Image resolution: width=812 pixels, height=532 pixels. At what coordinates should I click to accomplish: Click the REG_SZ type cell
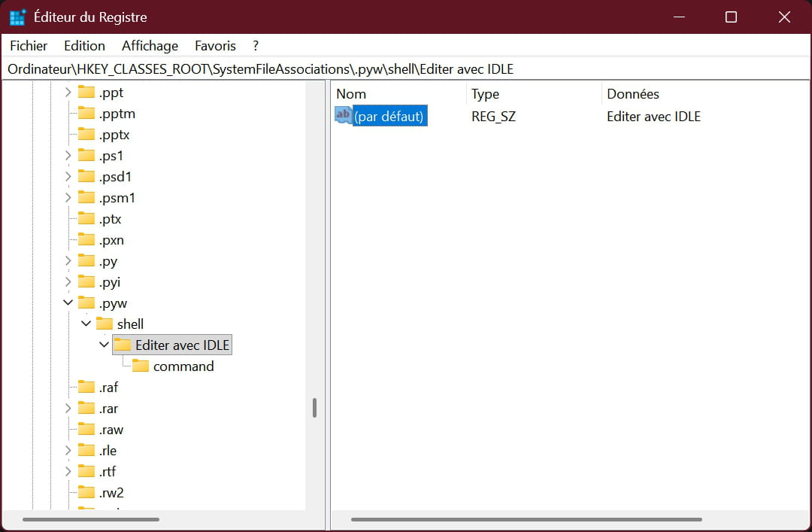493,116
